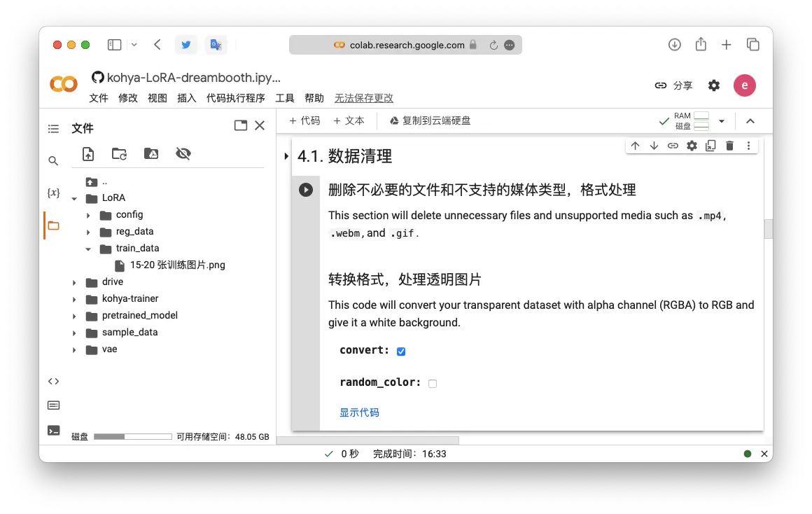Run the 4.1 data cleaning cell
The width and height of the screenshot is (812, 514).
coord(306,190)
